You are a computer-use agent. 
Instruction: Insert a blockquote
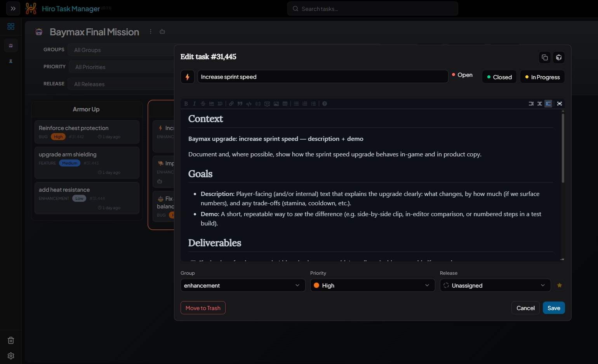[x=240, y=104]
